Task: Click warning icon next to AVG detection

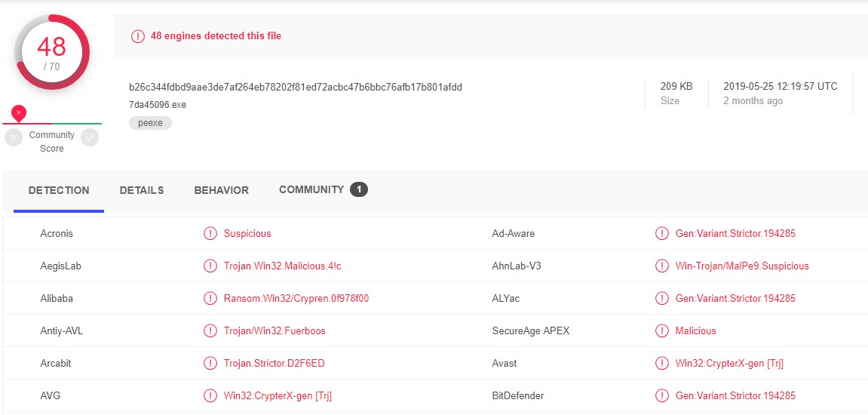Action: click(x=210, y=396)
